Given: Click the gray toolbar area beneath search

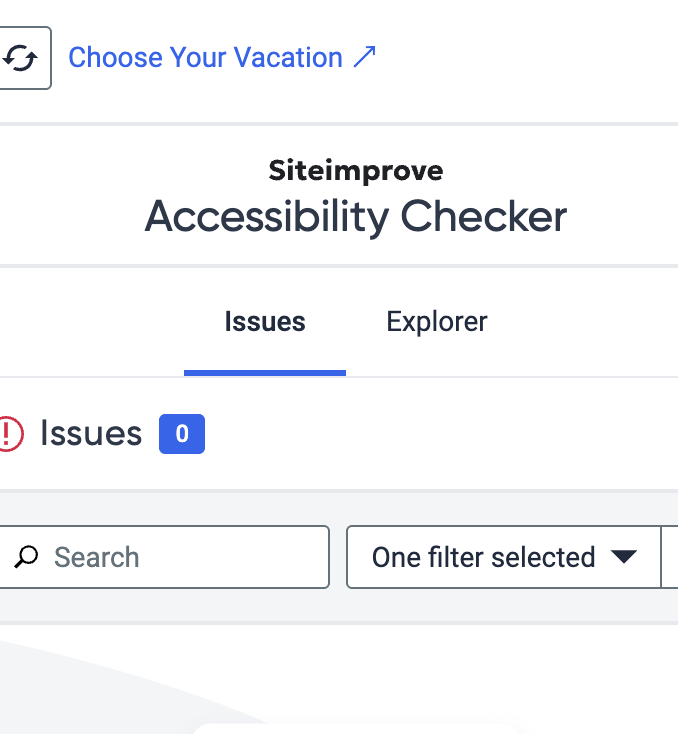Looking at the screenshot, I should pos(339,606).
